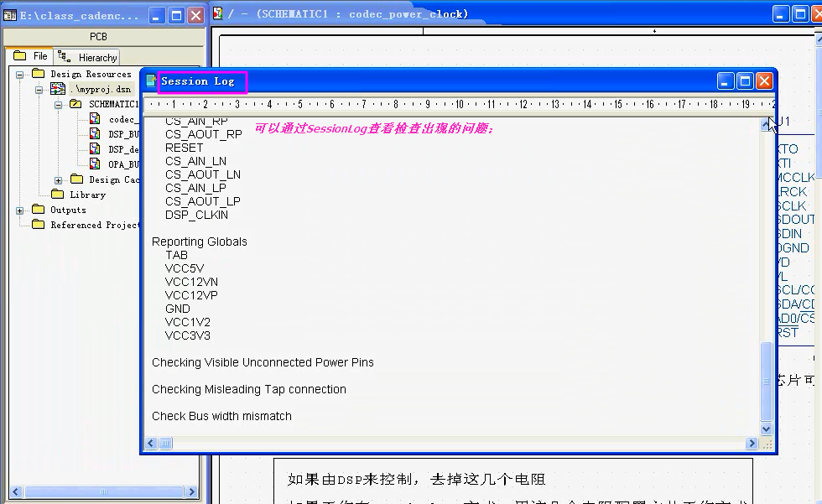Select the Library folder
Screen dimensions: 822x504
[87, 195]
